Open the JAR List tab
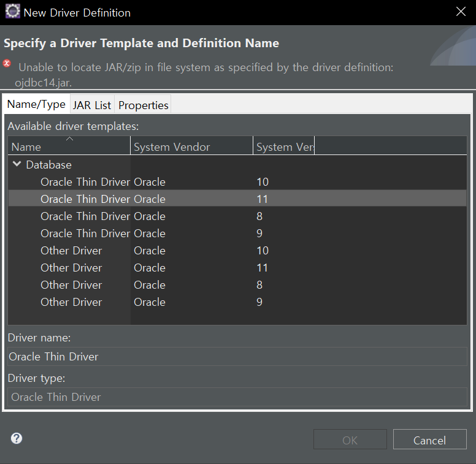476x464 pixels. (x=92, y=105)
